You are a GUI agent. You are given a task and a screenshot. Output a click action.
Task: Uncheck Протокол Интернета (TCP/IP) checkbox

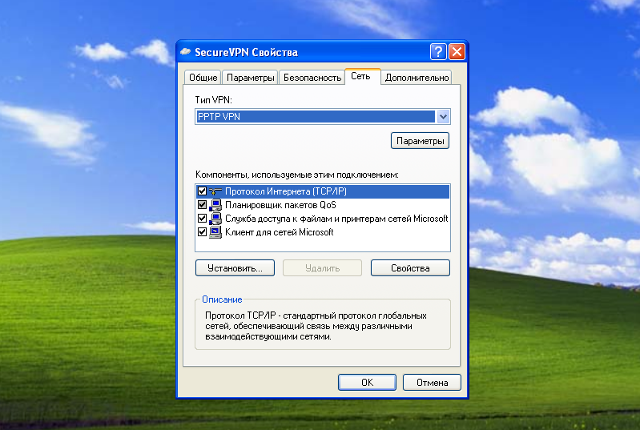click(202, 191)
